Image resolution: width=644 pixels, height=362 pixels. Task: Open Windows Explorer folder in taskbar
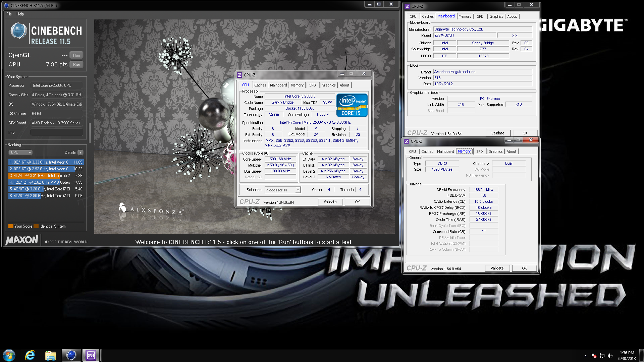click(50, 355)
